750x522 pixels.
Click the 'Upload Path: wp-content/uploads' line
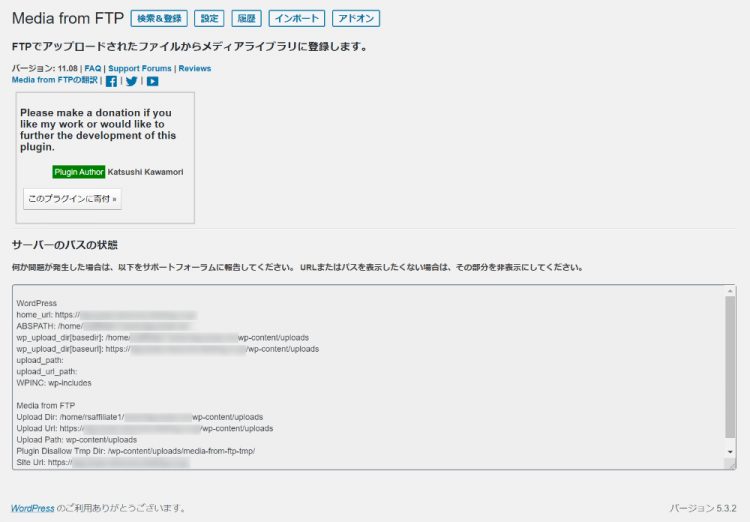pyautogui.click(x=77, y=440)
